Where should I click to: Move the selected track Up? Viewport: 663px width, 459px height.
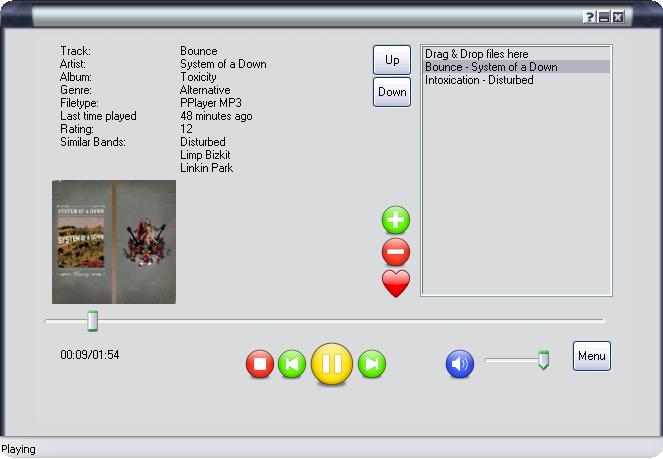tap(392, 60)
